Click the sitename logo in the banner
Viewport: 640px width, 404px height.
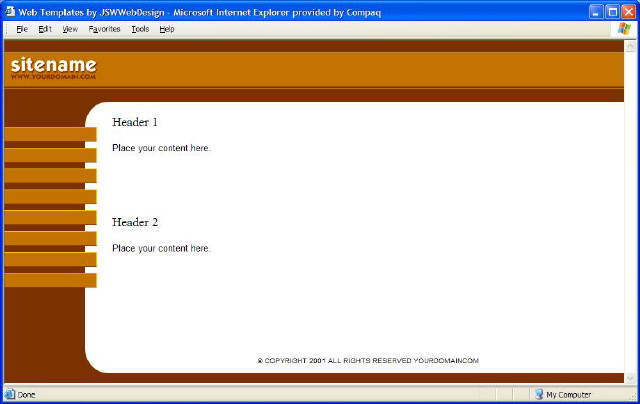(x=53, y=67)
